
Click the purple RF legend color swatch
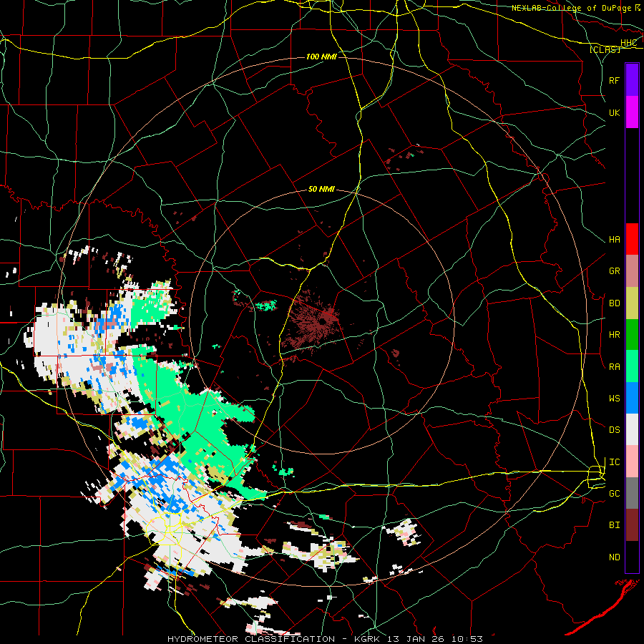tap(632, 80)
